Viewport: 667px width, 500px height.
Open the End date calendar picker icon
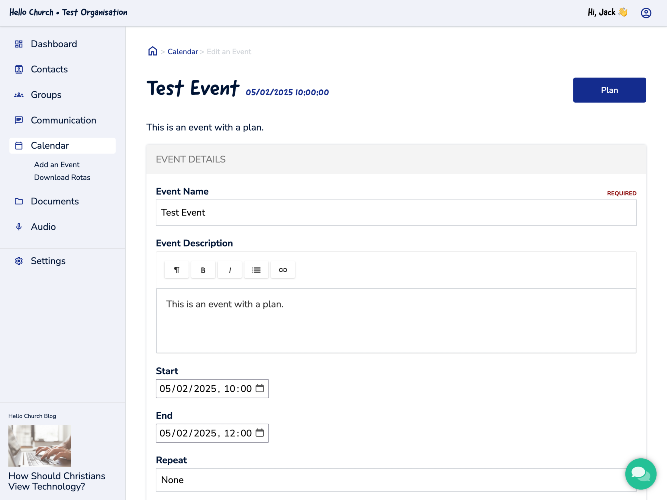(x=259, y=433)
